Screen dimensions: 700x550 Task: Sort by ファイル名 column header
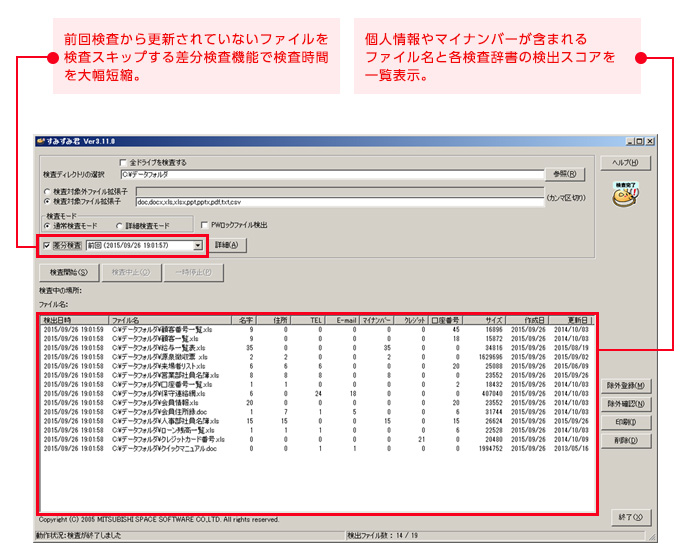(170, 320)
